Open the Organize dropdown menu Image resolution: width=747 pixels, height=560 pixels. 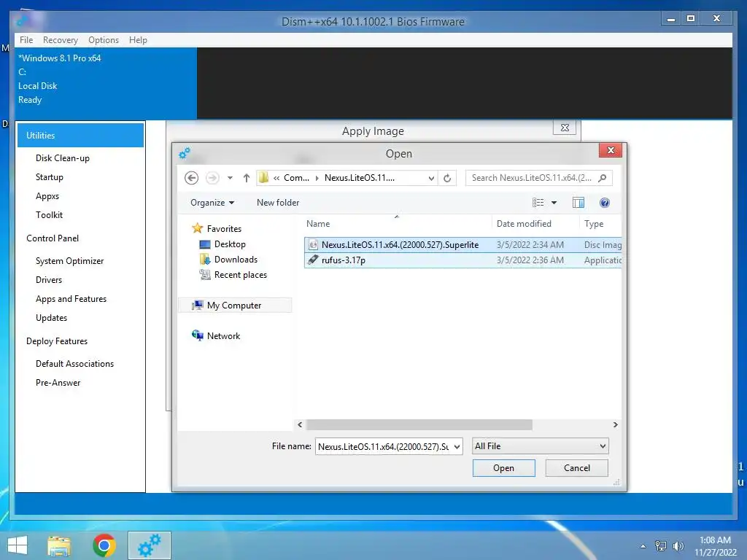coord(212,203)
